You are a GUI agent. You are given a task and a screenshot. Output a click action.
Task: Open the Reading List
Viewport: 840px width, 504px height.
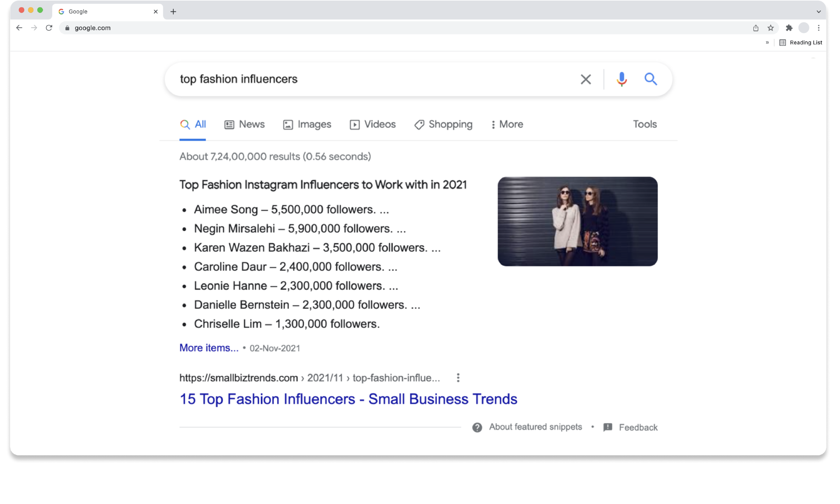click(x=800, y=43)
